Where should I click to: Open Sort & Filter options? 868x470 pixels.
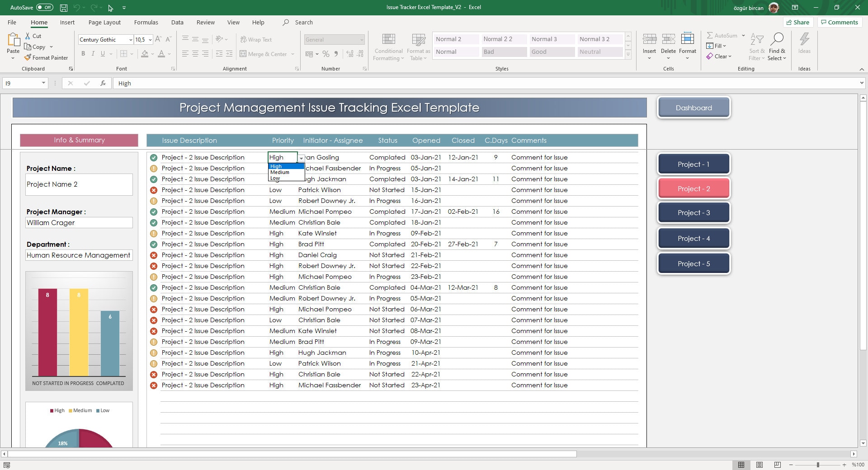point(757,47)
